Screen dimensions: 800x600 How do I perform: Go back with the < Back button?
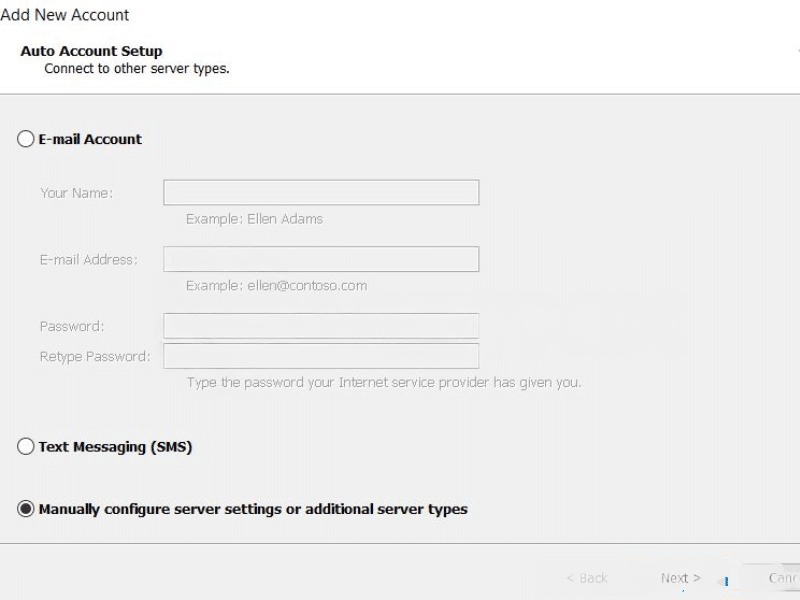(x=586, y=578)
